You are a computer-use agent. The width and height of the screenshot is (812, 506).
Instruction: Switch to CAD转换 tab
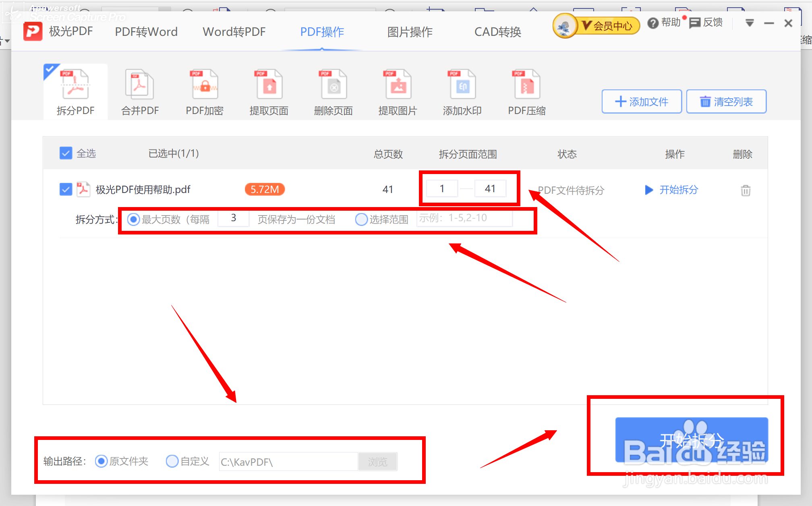click(x=498, y=32)
